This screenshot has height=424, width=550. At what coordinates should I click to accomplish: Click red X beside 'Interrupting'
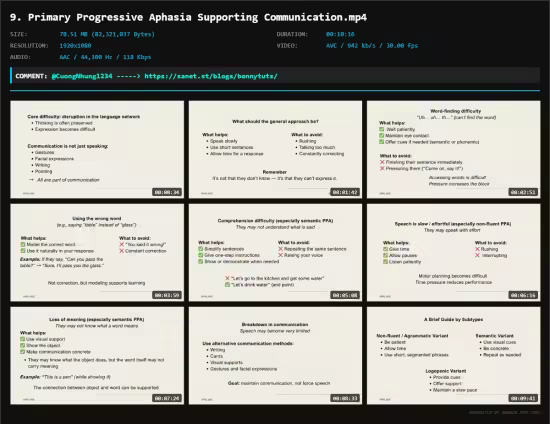point(477,255)
